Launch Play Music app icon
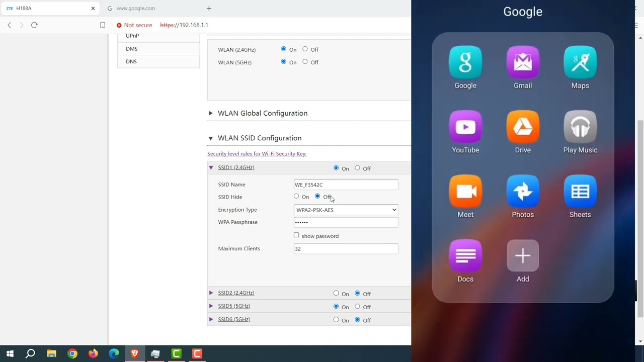 coord(580,127)
